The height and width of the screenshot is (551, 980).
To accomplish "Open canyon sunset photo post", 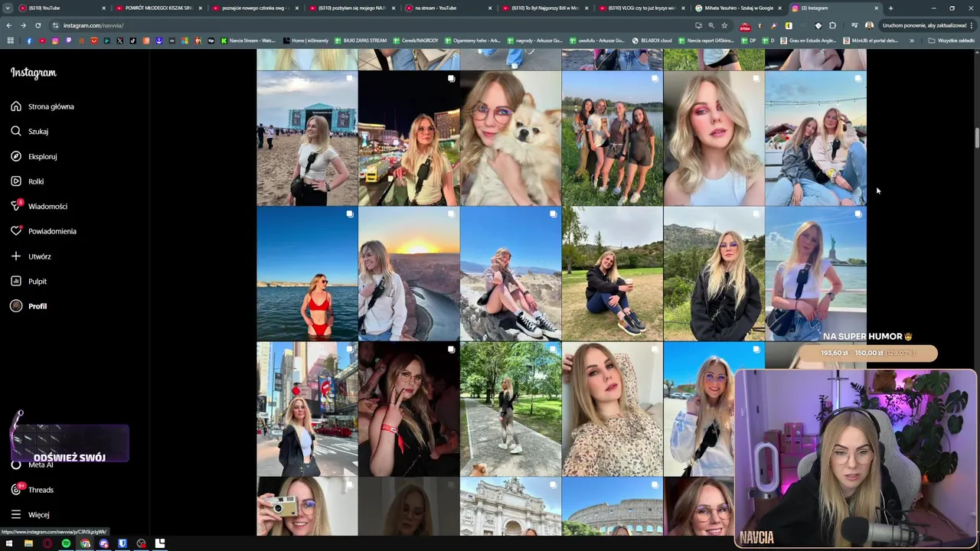I will tap(409, 273).
